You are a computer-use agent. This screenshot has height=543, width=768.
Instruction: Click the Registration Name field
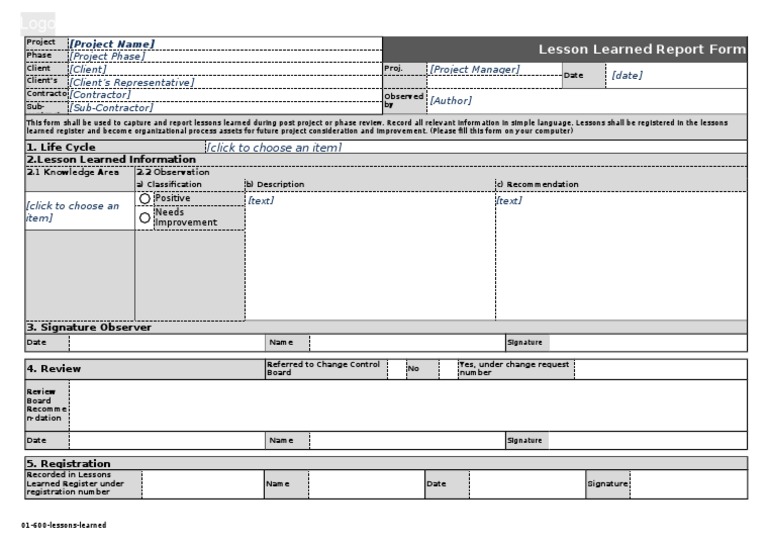[366, 484]
